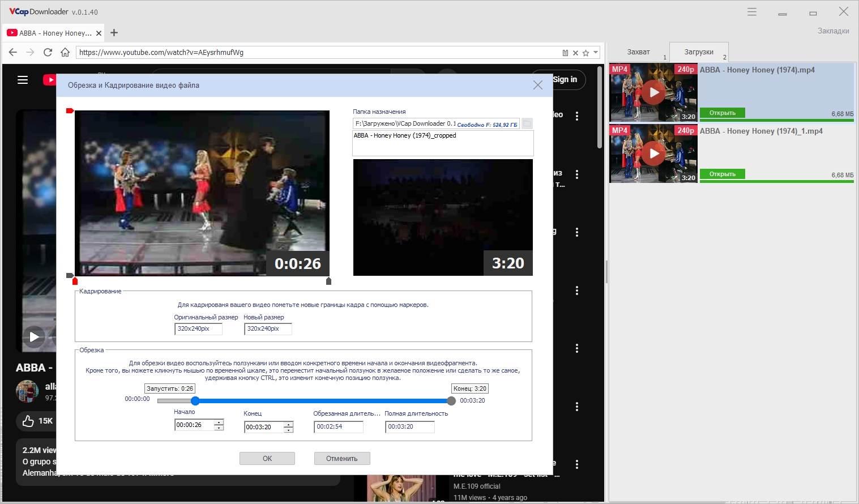Click the blue trim range track
This screenshot has height=504, width=859.
(323, 401)
